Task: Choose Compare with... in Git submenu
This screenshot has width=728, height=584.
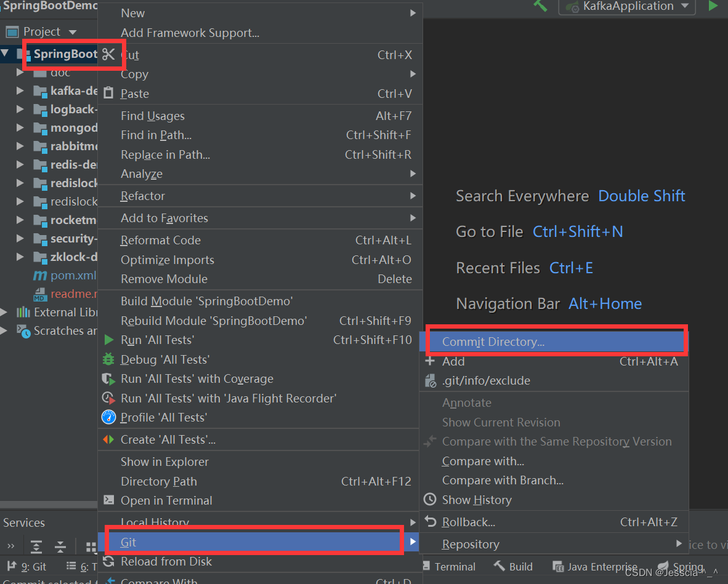Action: pyautogui.click(x=554, y=461)
